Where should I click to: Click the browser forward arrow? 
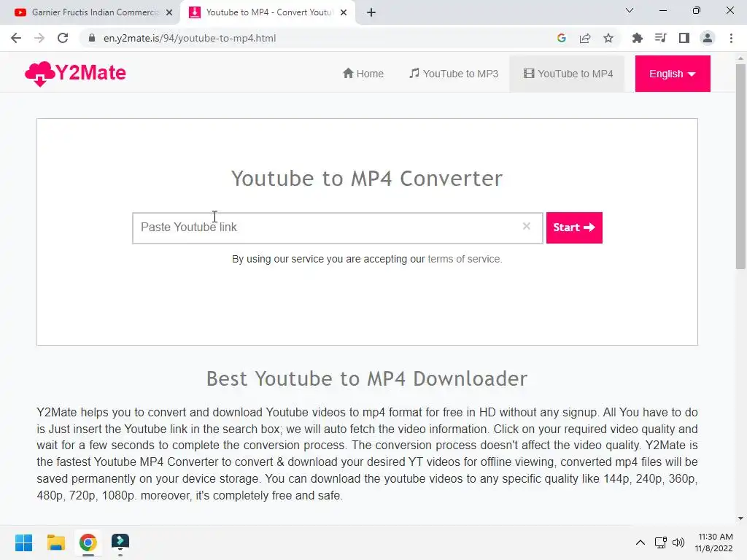pyautogui.click(x=39, y=38)
